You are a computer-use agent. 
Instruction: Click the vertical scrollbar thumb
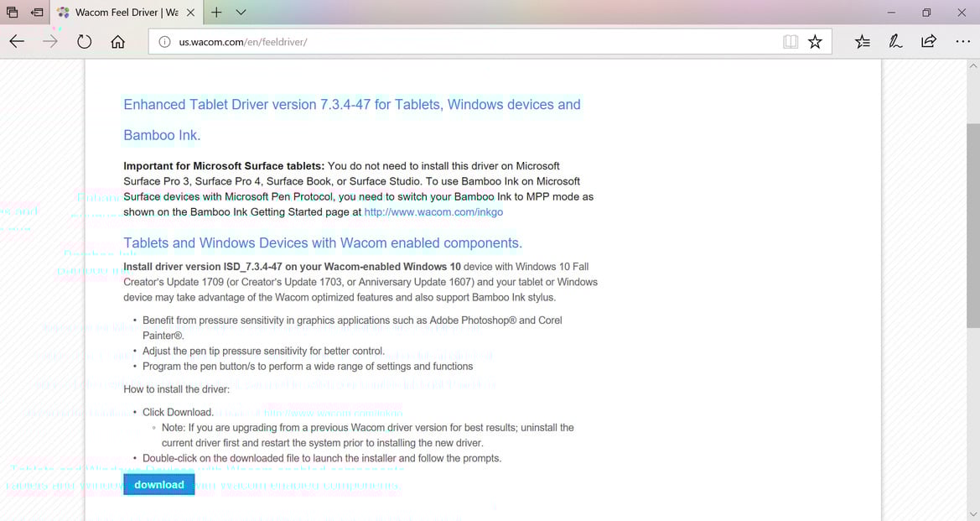click(x=973, y=225)
